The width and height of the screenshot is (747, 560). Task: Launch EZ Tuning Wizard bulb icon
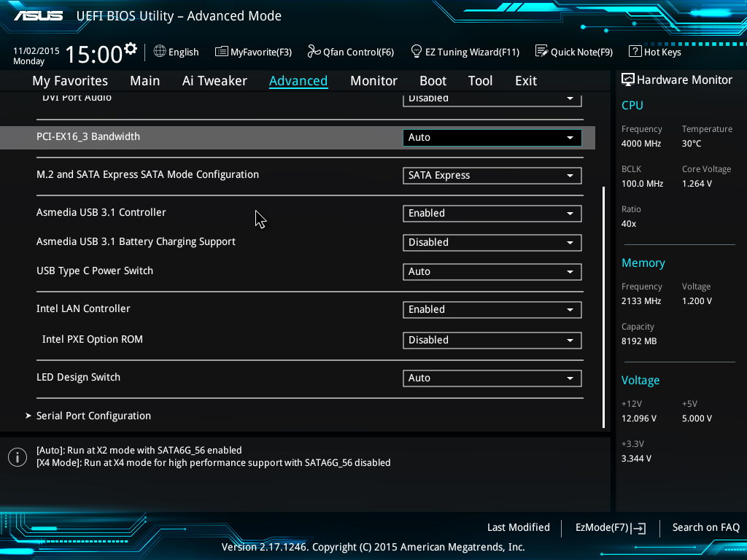(417, 52)
